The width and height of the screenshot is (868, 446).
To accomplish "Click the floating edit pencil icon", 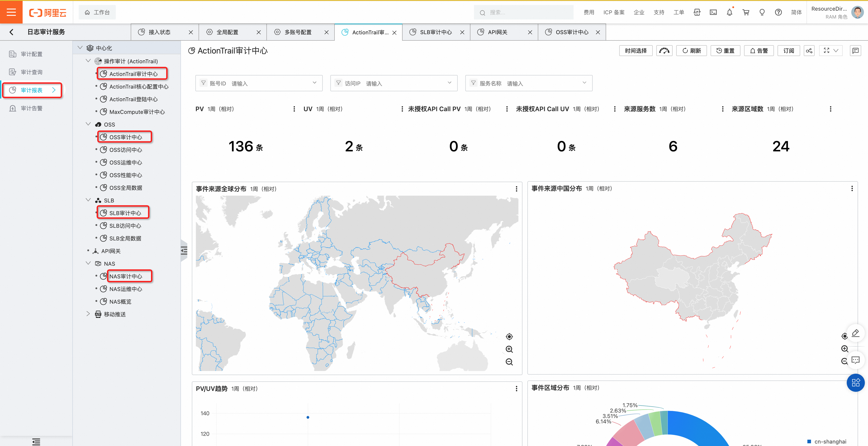I will click(856, 333).
